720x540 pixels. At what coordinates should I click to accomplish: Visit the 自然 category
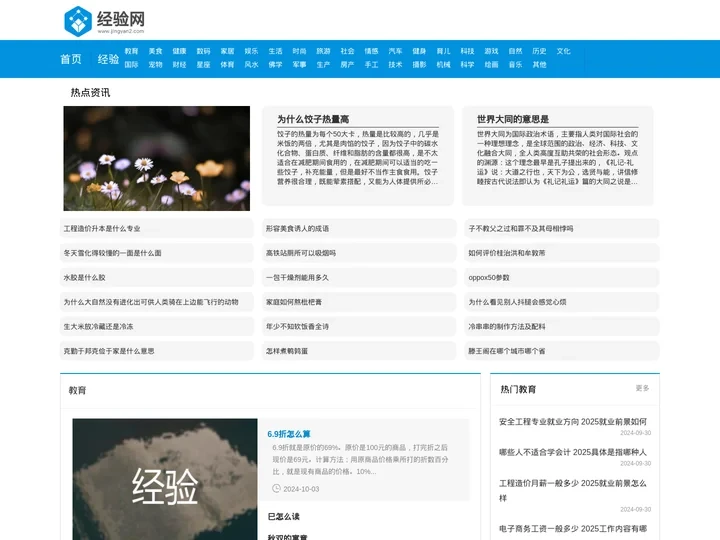(516, 51)
